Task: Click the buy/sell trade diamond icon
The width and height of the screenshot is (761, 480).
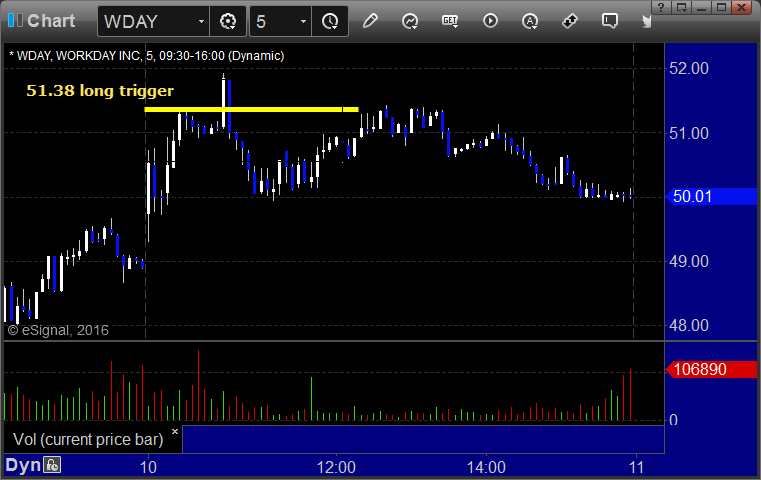Action: (570, 21)
